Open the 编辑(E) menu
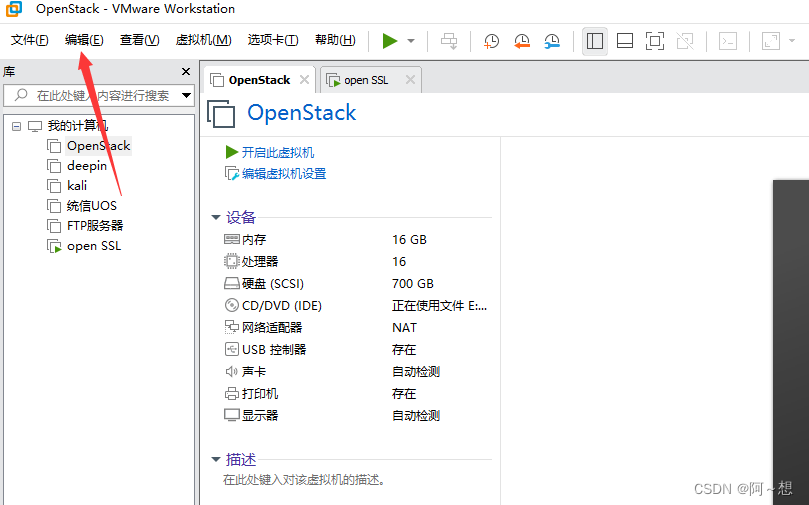Image resolution: width=809 pixels, height=505 pixels. [84, 40]
